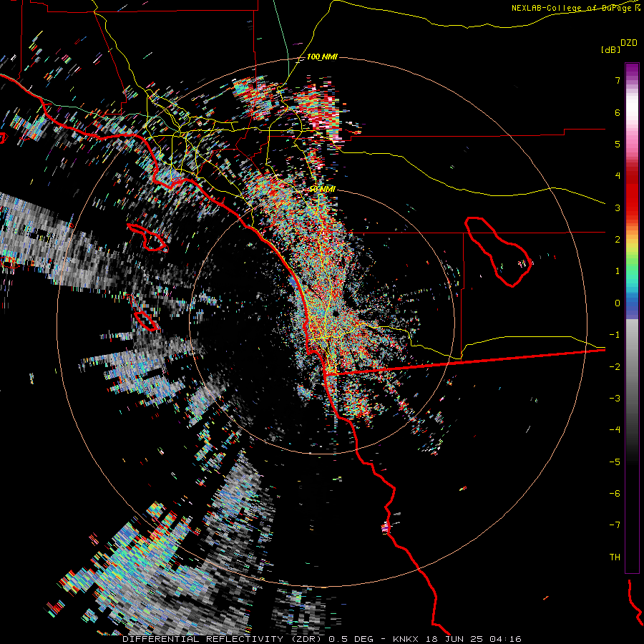The height and width of the screenshot is (644, 644).
Task: Click the scale value 4
Action: click(x=618, y=176)
